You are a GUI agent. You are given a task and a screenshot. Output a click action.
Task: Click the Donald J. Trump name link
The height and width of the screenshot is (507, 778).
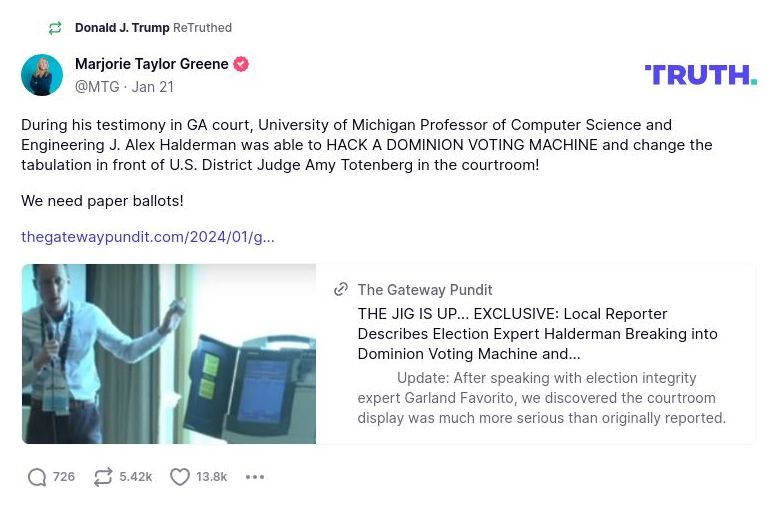122,28
